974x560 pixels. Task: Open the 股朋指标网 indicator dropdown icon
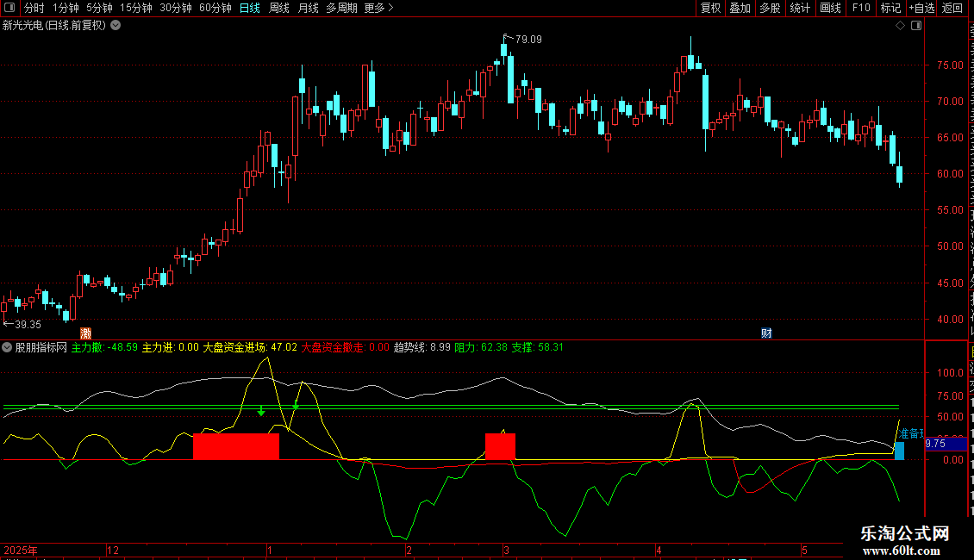point(7,348)
